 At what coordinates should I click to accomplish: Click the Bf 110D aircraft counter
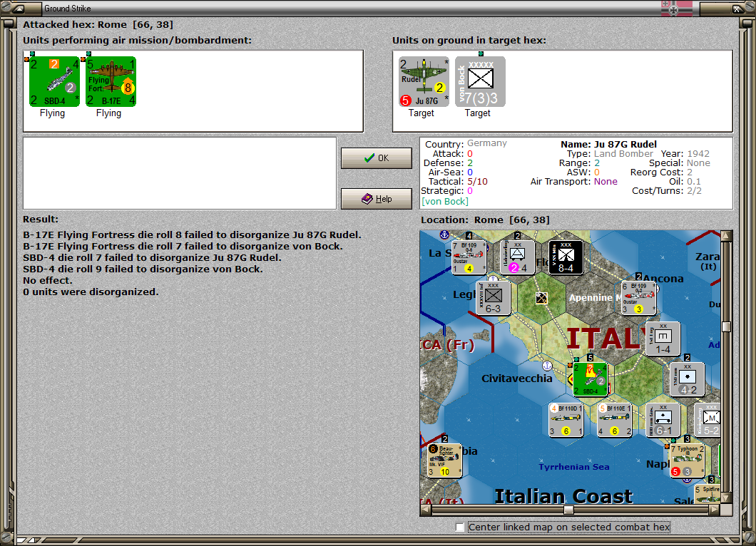pyautogui.click(x=566, y=421)
